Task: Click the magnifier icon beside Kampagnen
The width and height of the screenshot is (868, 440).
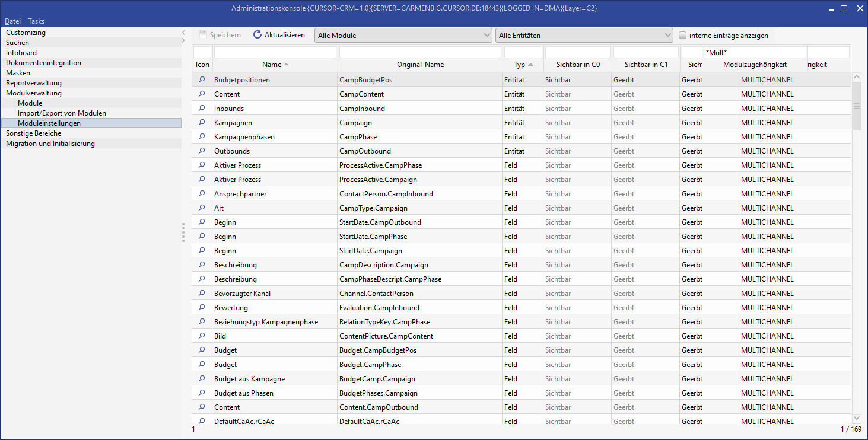Action: 202,122
